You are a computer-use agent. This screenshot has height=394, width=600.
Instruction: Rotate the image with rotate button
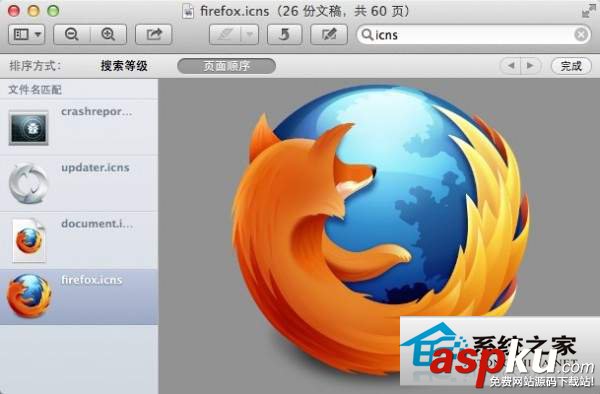[284, 35]
